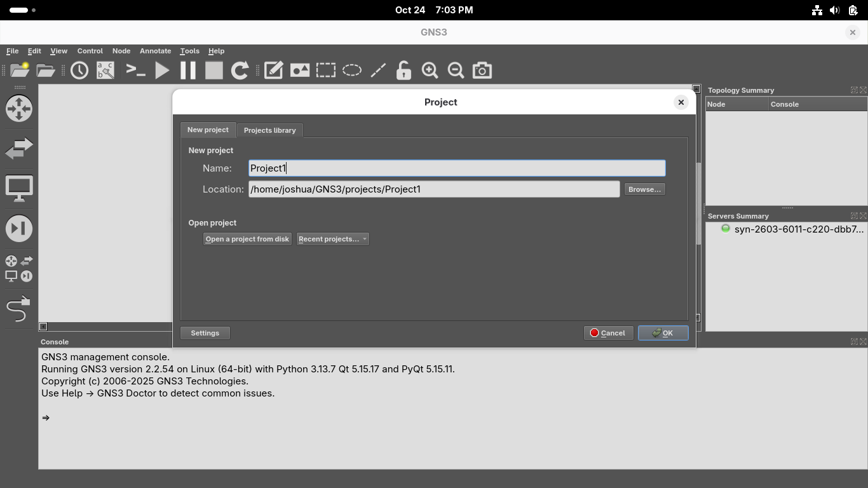Image resolution: width=868 pixels, height=488 pixels.
Task: Select the Add a link cable icon
Action: click(x=18, y=309)
